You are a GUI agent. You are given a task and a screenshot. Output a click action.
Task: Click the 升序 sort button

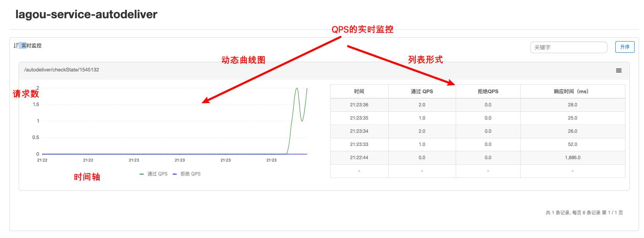pyautogui.click(x=625, y=47)
